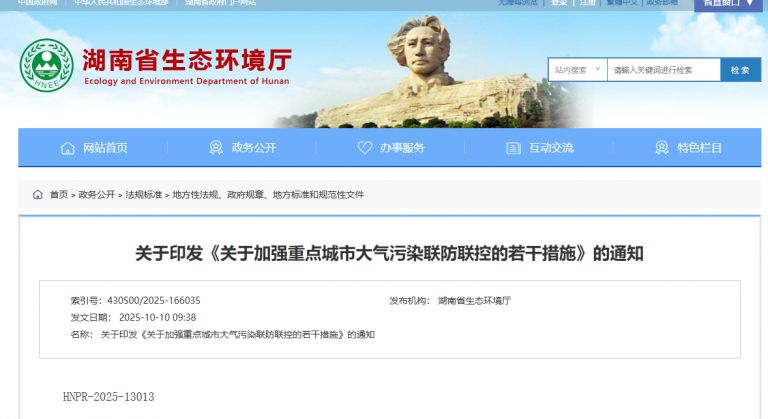768x419 pixels.
Task: Click the list icon beside 互动交流
Action: [513, 148]
